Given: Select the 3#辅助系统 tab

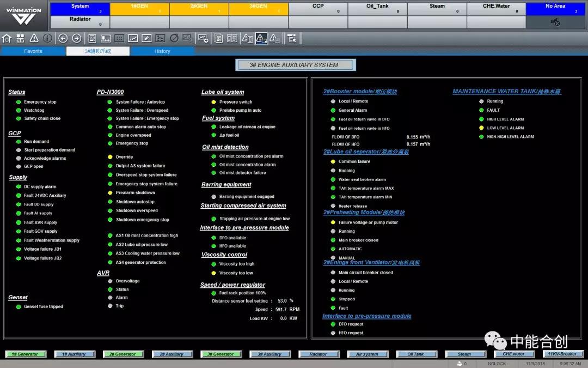Looking at the screenshot, I should pos(98,51).
